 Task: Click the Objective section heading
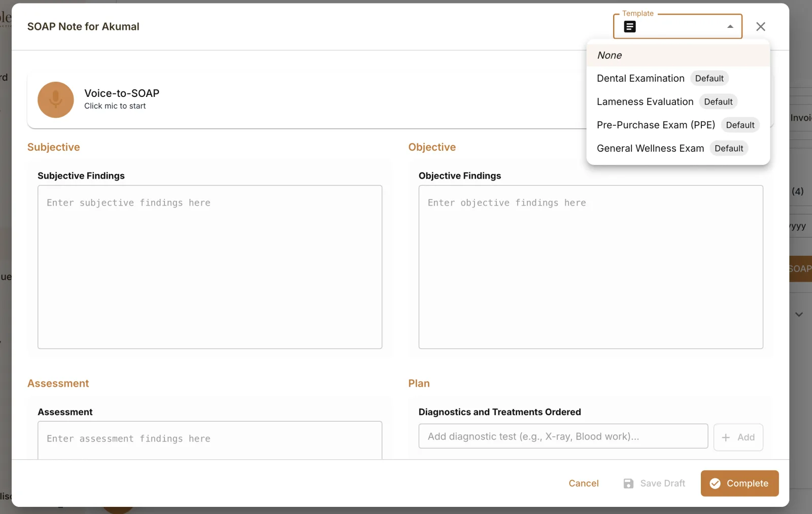point(432,147)
